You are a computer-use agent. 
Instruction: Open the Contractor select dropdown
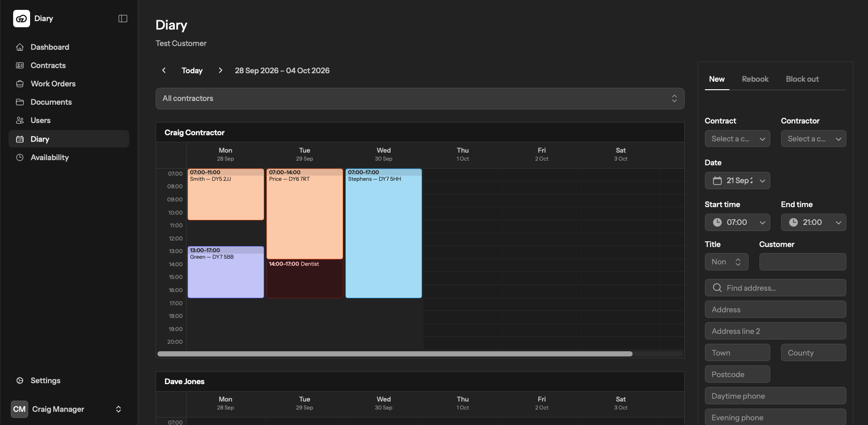coord(813,139)
